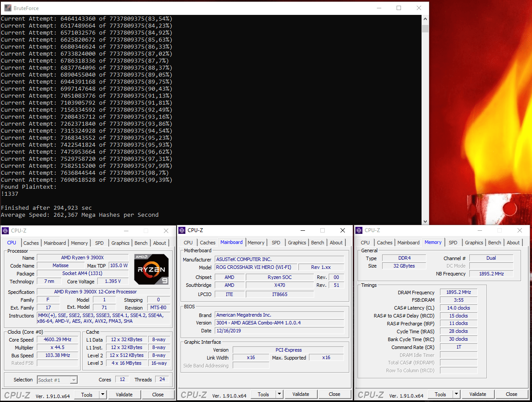Click the DRAM Frequency value "1895.2 MHz"

(x=458, y=293)
